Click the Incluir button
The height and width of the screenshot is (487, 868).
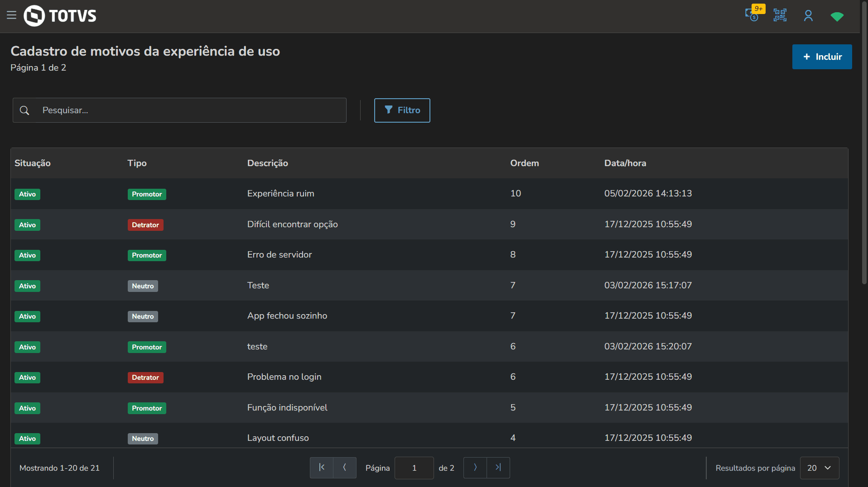tap(822, 57)
